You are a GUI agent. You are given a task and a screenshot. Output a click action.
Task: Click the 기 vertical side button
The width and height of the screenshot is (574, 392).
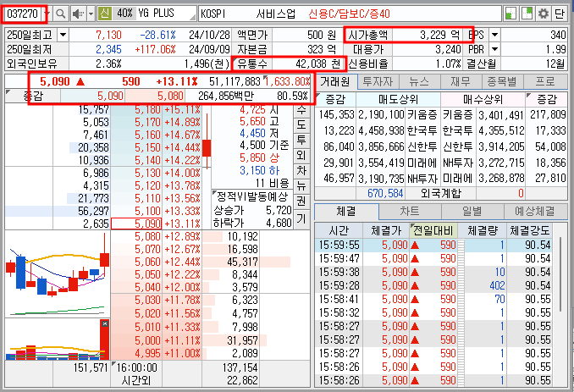301,218
